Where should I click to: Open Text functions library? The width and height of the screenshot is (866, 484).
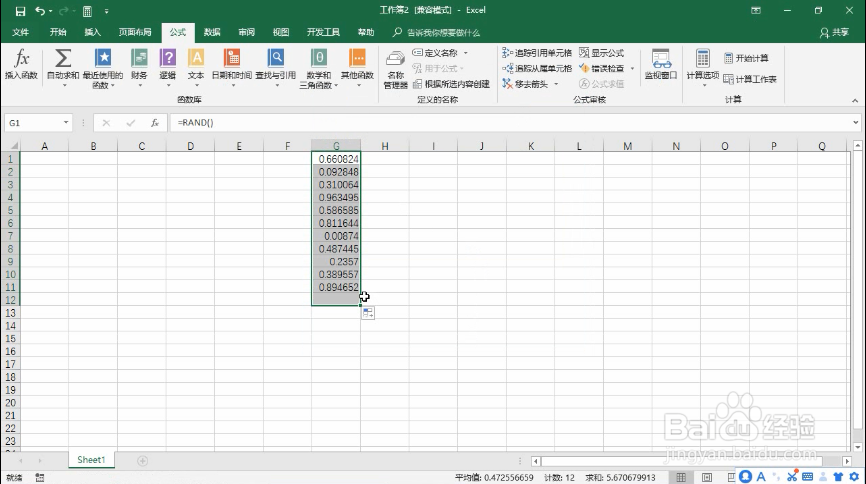pyautogui.click(x=196, y=67)
